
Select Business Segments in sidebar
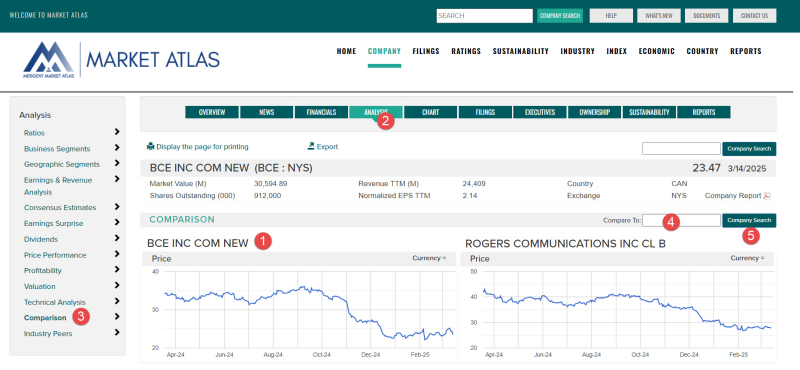pos(57,149)
